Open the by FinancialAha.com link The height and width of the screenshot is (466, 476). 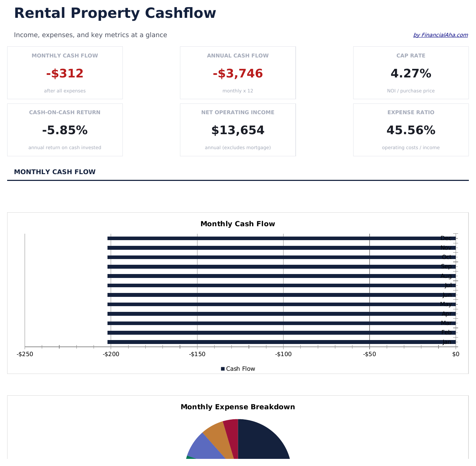440,35
